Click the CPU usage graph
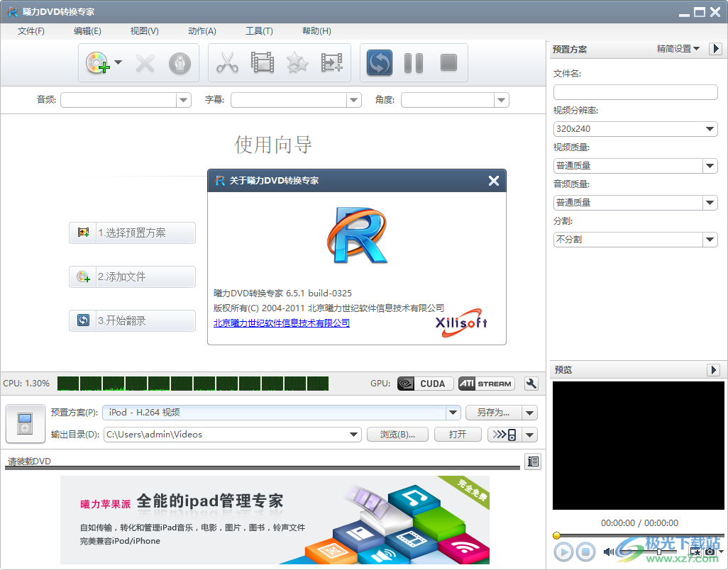This screenshot has height=570, width=728. (193, 384)
